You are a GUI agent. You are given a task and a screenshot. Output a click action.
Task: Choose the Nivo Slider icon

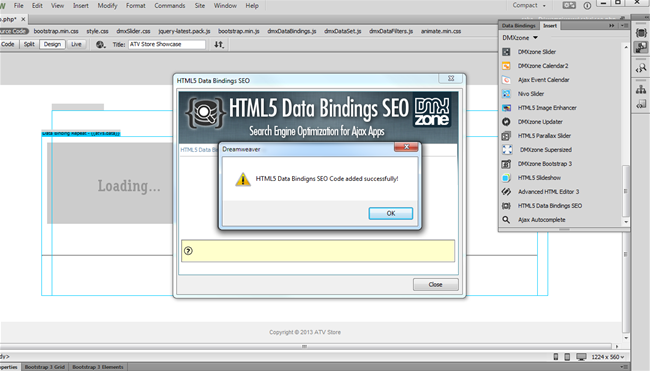[506, 94]
